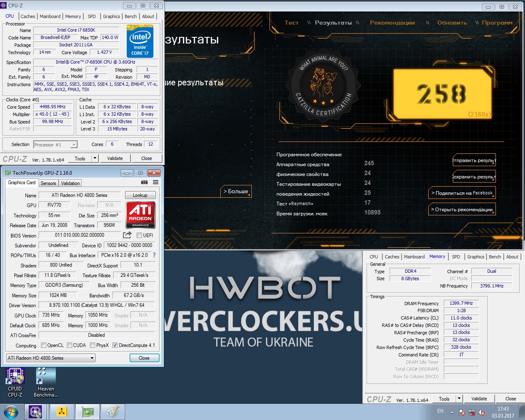Show hidden tray icons arrow
The image size is (525, 420).
(452, 412)
